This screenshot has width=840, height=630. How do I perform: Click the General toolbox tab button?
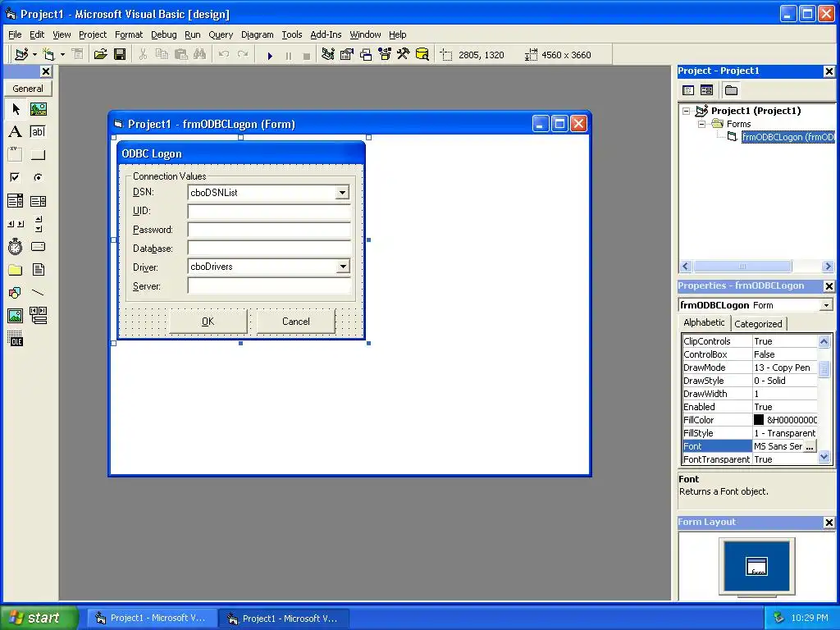(28, 89)
